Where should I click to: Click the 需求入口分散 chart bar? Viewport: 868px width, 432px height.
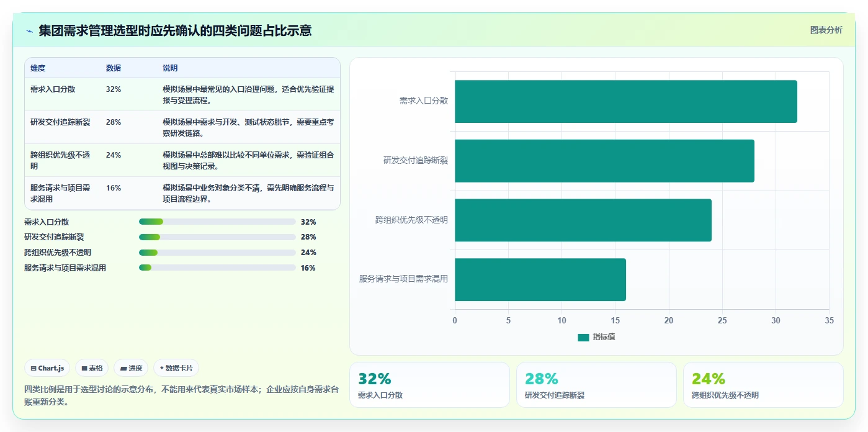(x=626, y=101)
